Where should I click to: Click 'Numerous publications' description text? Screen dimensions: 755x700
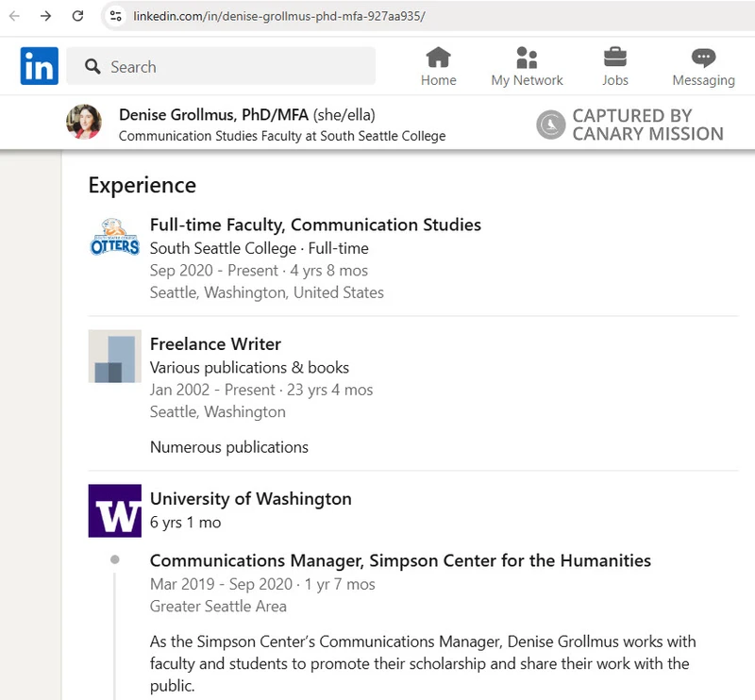[229, 447]
